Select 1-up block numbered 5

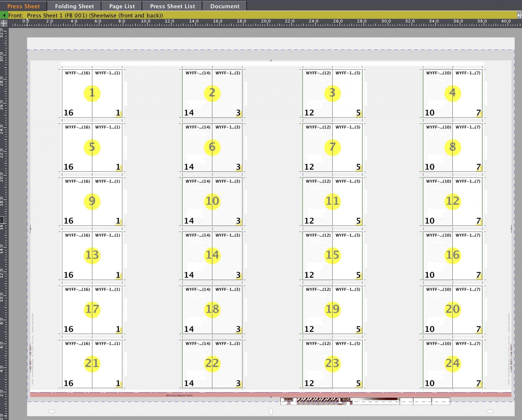coord(92,147)
